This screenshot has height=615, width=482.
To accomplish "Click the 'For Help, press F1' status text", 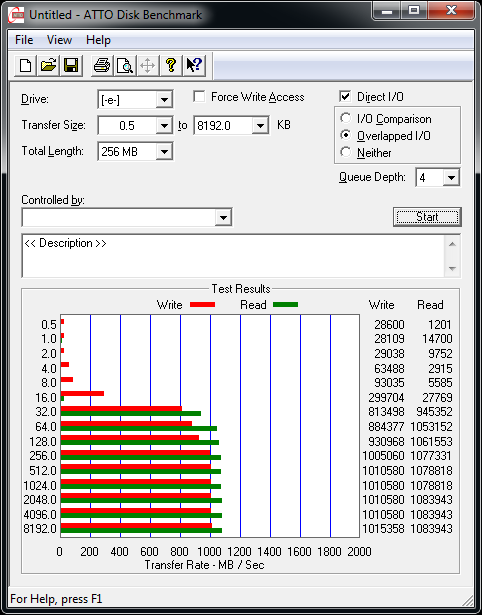I will (56, 599).
